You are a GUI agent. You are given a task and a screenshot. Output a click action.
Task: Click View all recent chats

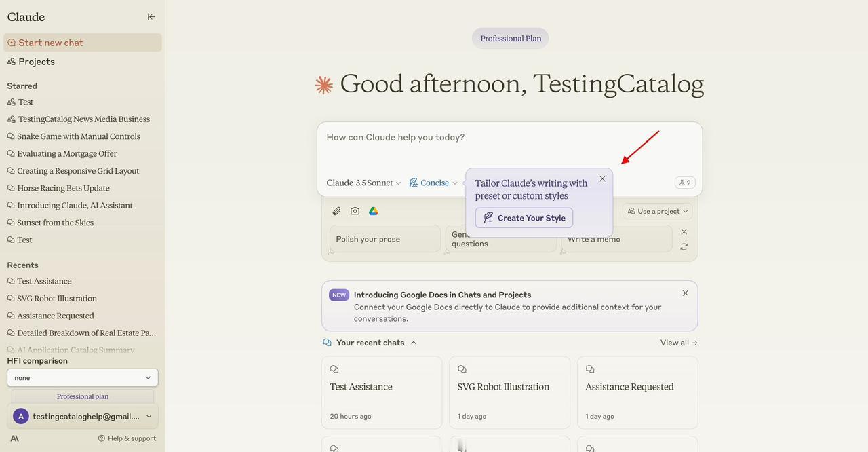point(679,343)
